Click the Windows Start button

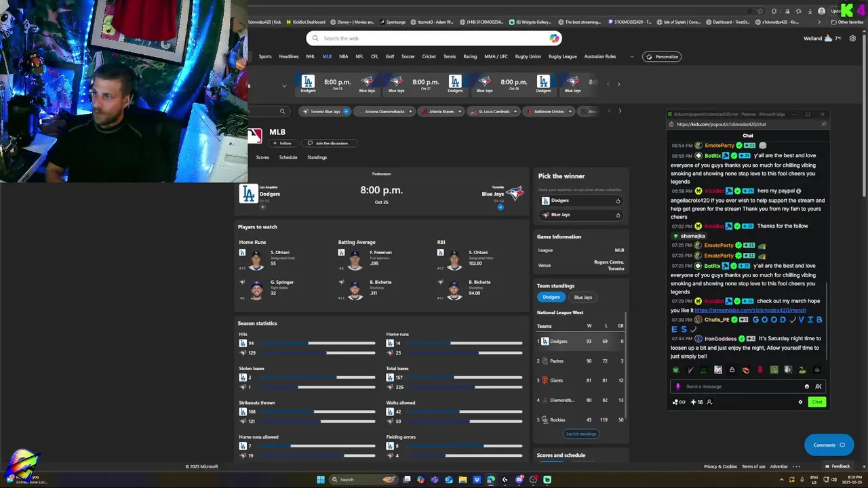(x=321, y=480)
